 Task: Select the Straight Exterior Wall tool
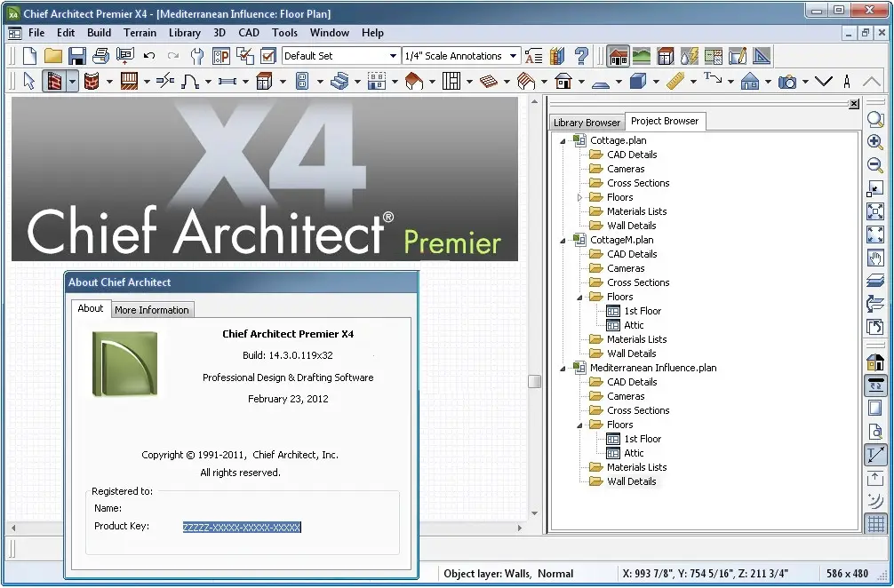[x=54, y=82]
